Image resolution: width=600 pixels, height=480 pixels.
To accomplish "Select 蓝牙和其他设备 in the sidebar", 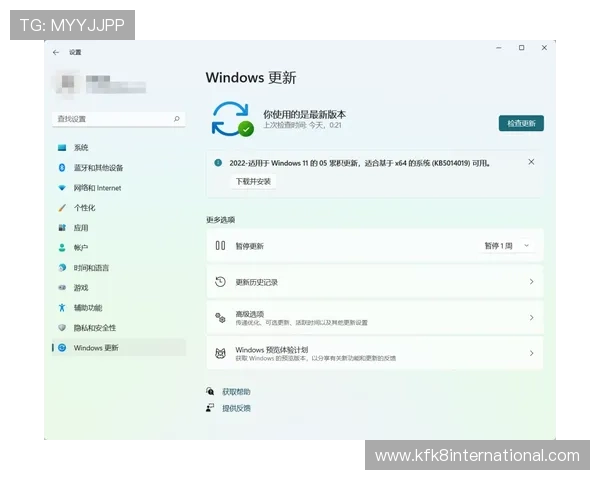I will point(119,168).
